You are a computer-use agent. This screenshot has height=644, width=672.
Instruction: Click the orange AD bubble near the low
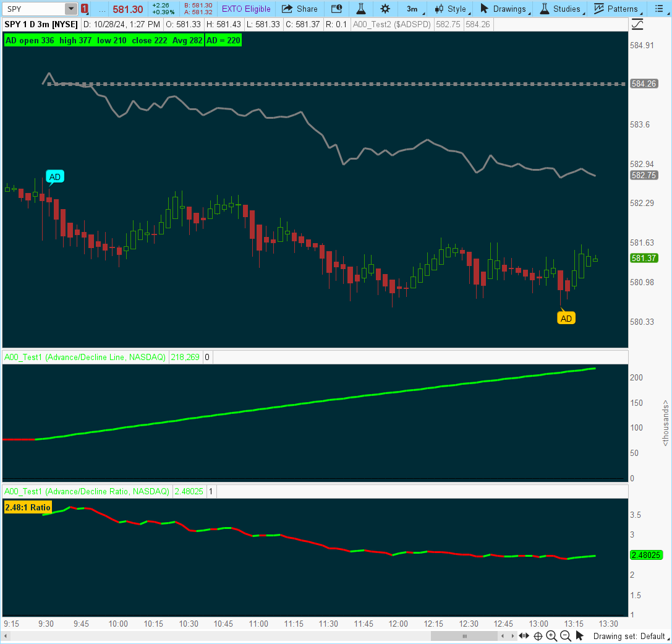tap(566, 318)
